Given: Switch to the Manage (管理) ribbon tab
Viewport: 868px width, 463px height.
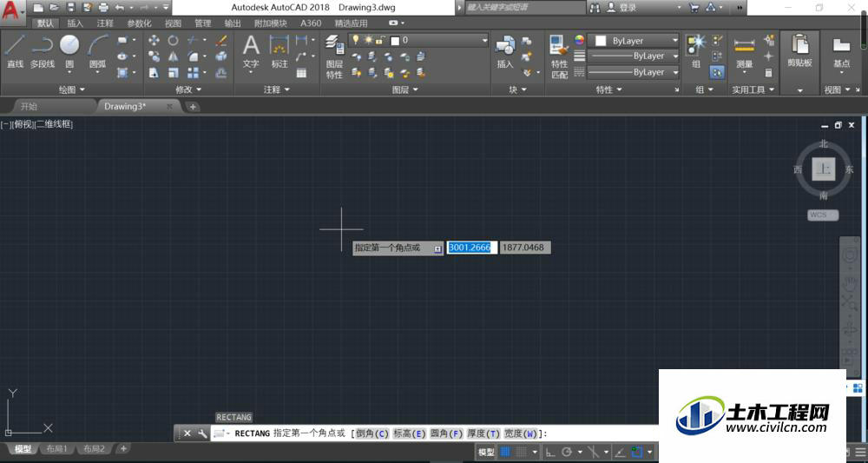Looking at the screenshot, I should 202,23.
